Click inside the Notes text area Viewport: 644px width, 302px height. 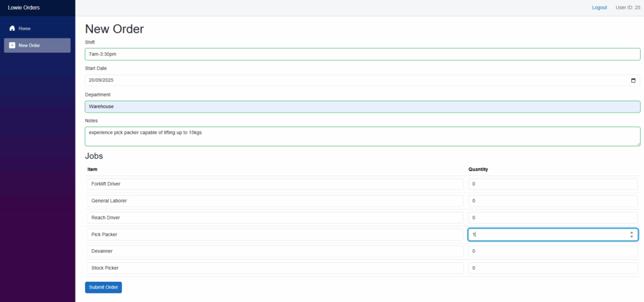click(x=362, y=136)
